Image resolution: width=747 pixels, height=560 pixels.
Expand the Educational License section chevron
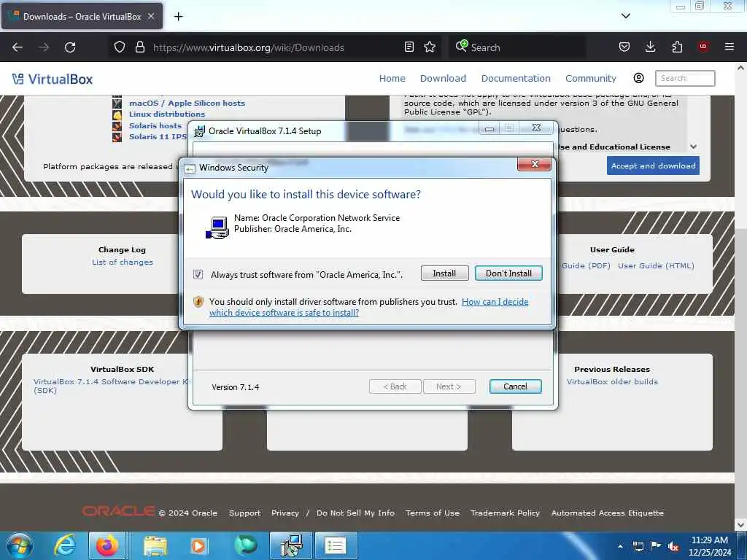point(694,147)
